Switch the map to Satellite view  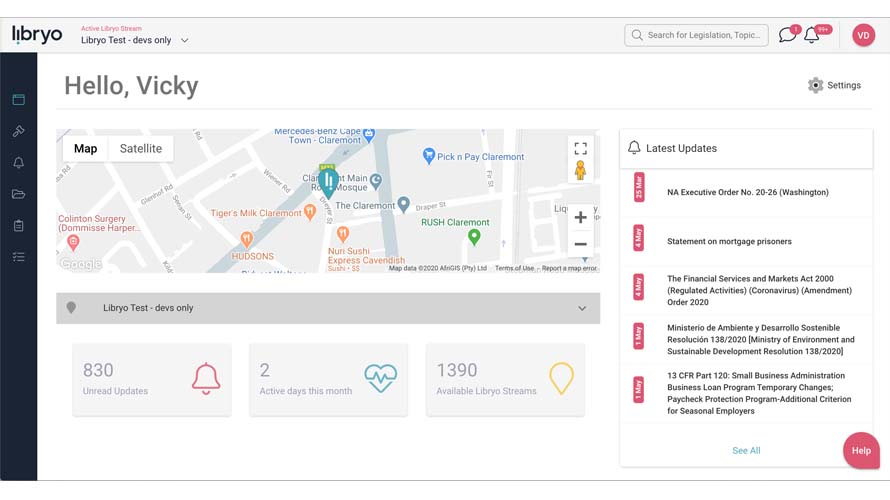coord(141,149)
